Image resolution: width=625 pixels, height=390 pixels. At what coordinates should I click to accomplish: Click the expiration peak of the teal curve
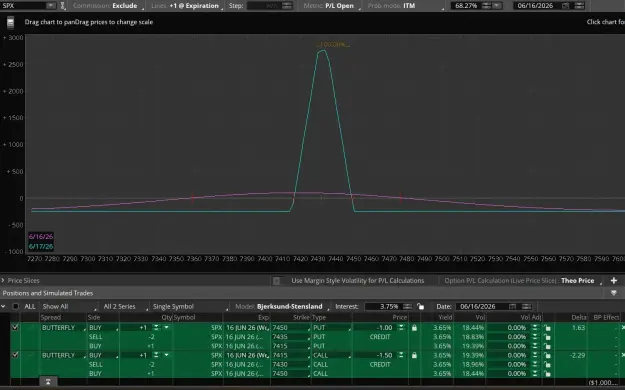point(322,51)
